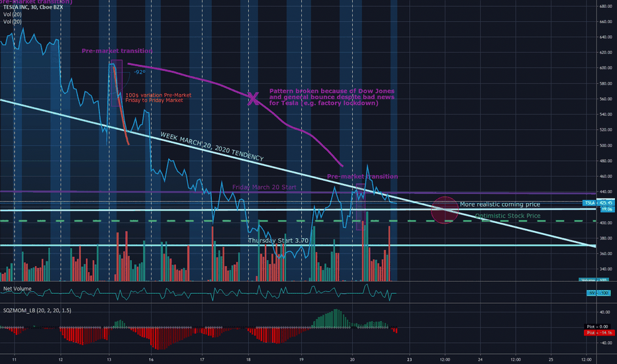617x364 pixels.
Task: Click the TESLA INC, 30, Cboe BZX title
Action: pyautogui.click(x=33, y=7)
